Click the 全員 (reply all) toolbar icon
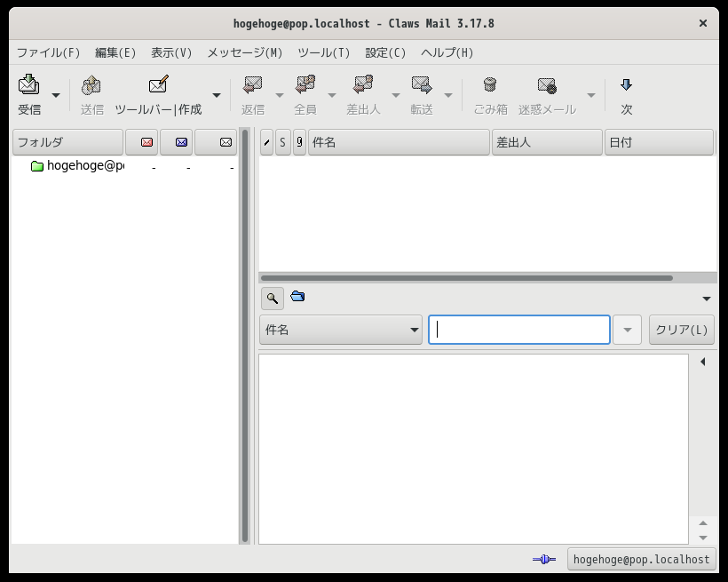Viewport: 728px width, 582px height. tap(305, 85)
